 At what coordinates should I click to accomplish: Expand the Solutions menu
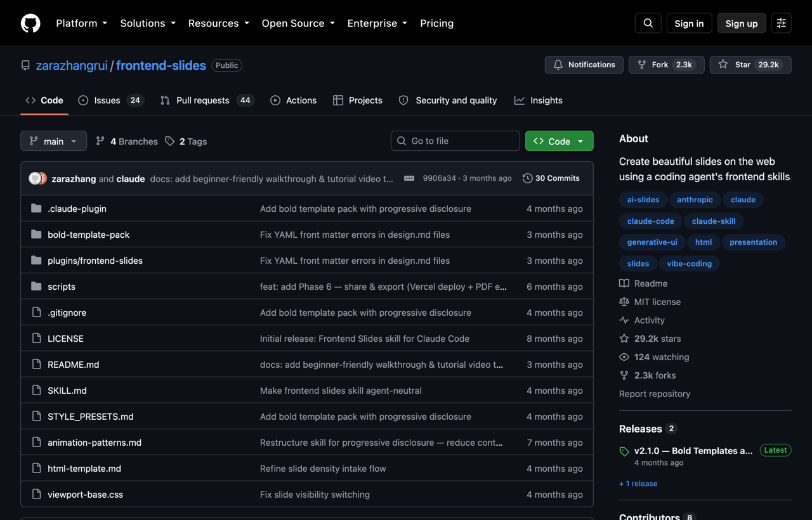[x=148, y=23]
